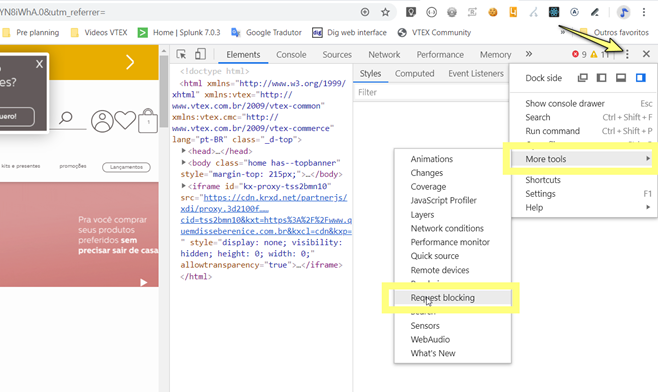Expand the Help submenu
The height and width of the screenshot is (392, 658).
click(584, 207)
